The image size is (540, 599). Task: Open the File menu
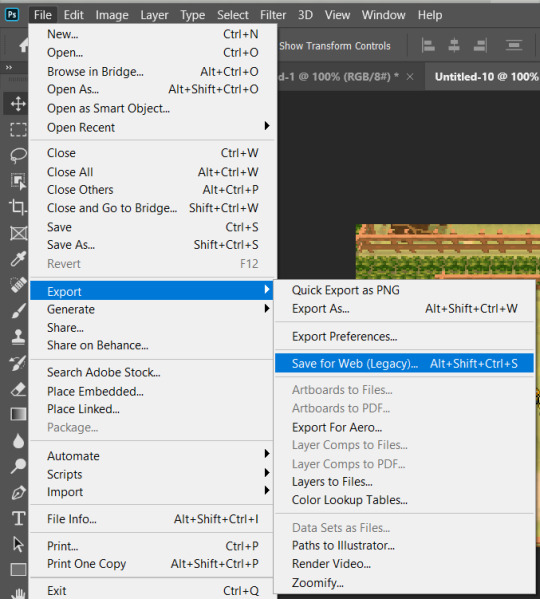pos(42,15)
